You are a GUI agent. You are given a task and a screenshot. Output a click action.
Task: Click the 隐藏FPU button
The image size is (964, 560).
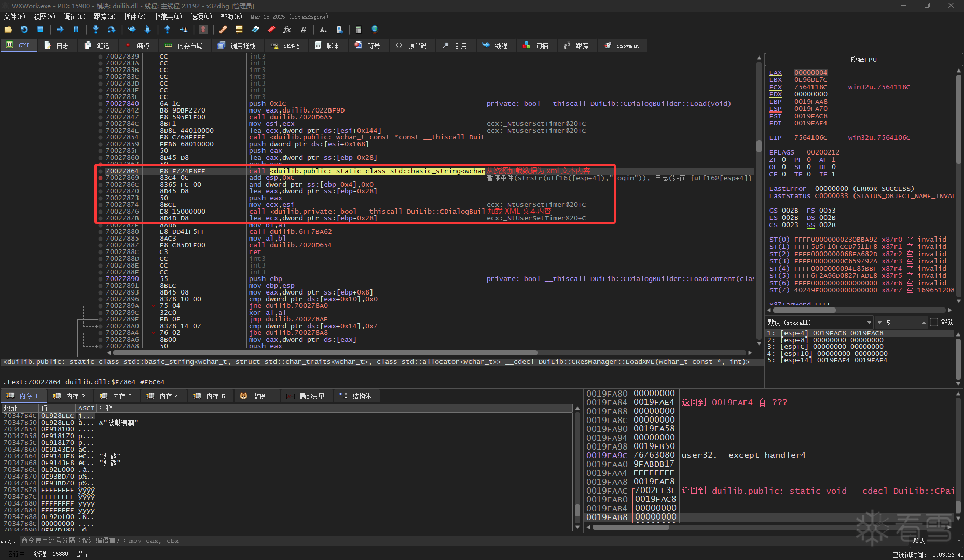(x=863, y=60)
